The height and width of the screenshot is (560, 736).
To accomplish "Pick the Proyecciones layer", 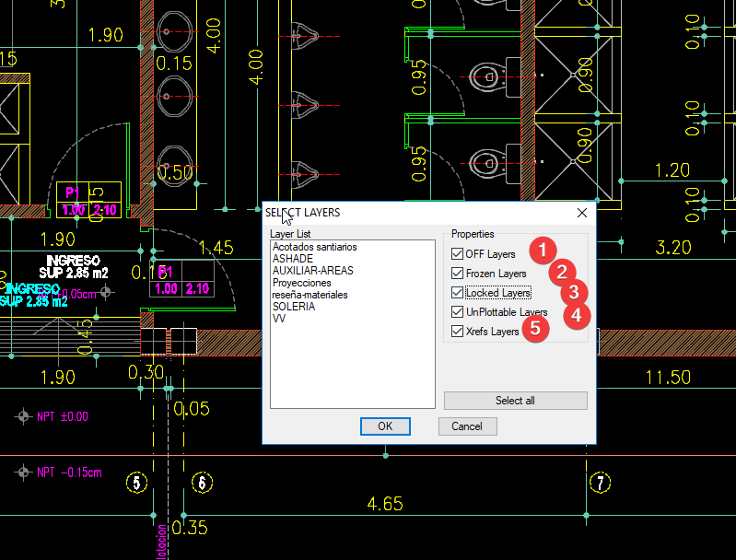I will (x=301, y=283).
